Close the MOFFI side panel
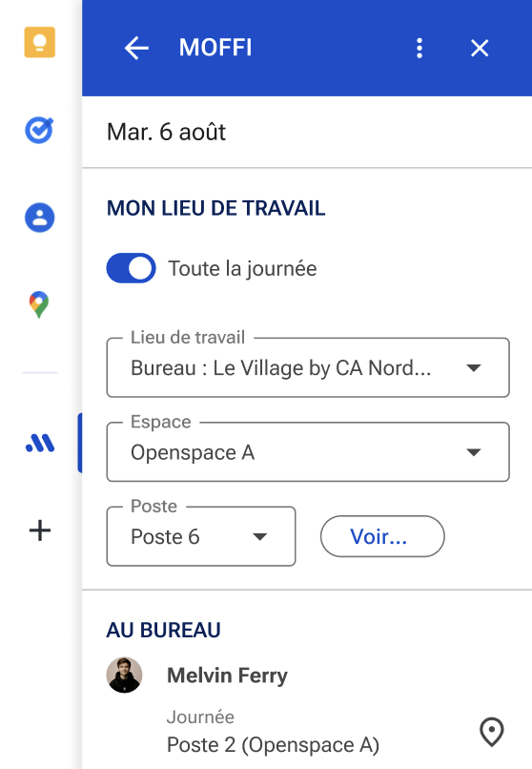This screenshot has width=532, height=769. (x=480, y=48)
